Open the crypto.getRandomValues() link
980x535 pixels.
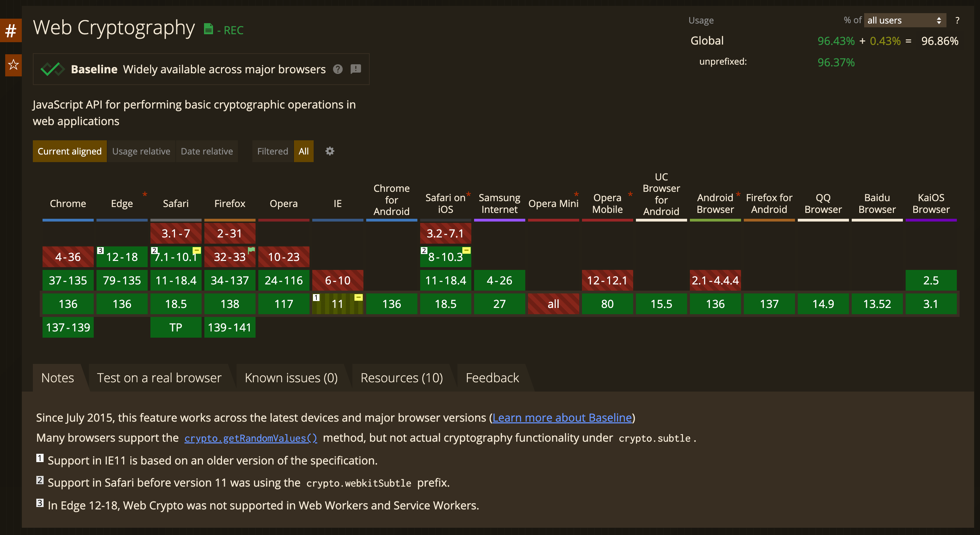click(251, 438)
